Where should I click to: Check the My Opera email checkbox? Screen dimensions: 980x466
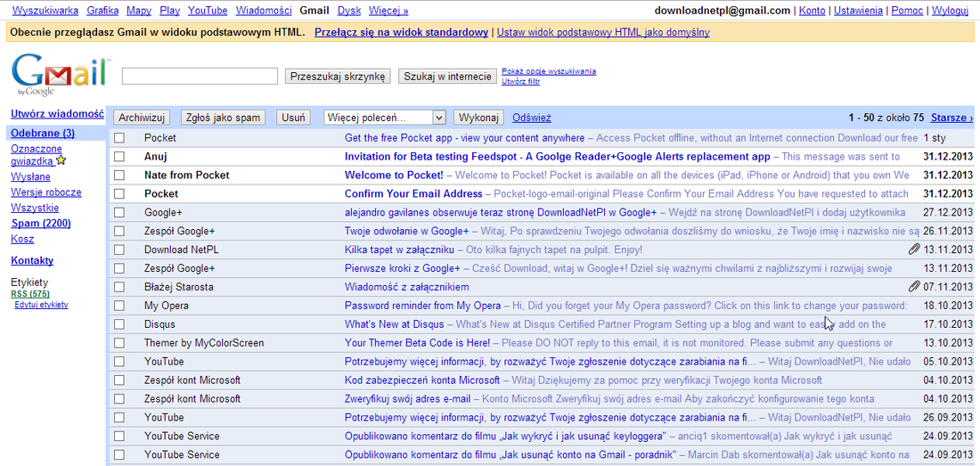119,307
